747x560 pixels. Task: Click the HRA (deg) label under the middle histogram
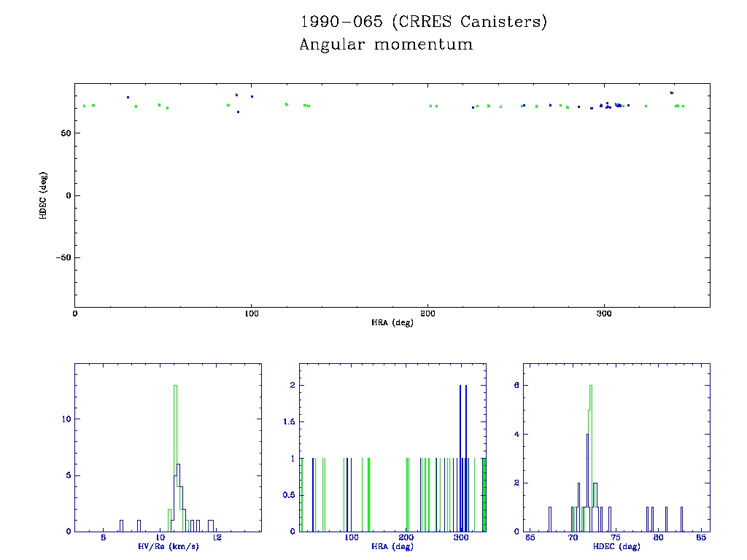pos(392,546)
